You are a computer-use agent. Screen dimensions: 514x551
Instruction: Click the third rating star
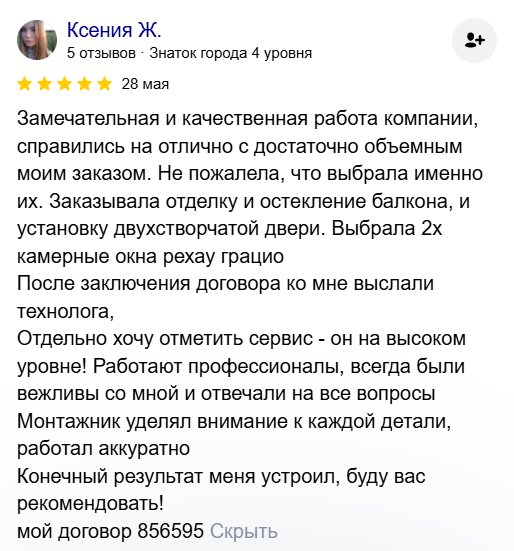[x=65, y=84]
